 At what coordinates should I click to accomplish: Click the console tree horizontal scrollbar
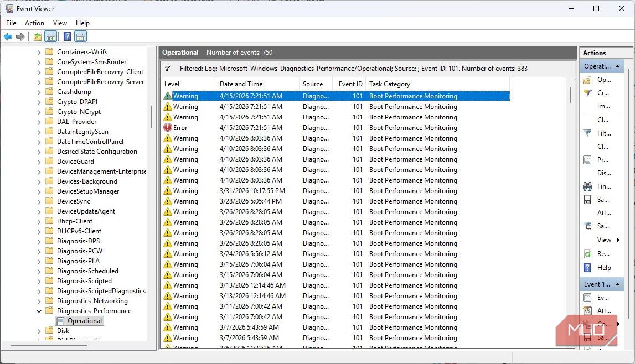click(x=49, y=345)
